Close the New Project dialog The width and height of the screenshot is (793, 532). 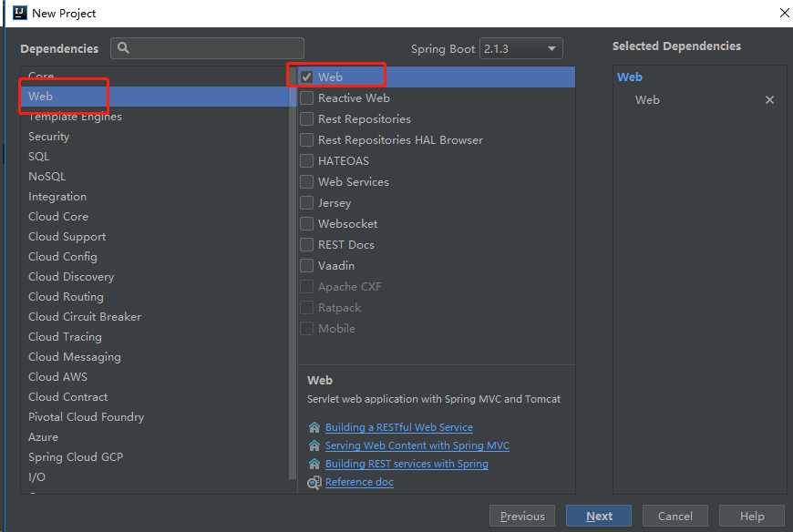pyautogui.click(x=784, y=13)
